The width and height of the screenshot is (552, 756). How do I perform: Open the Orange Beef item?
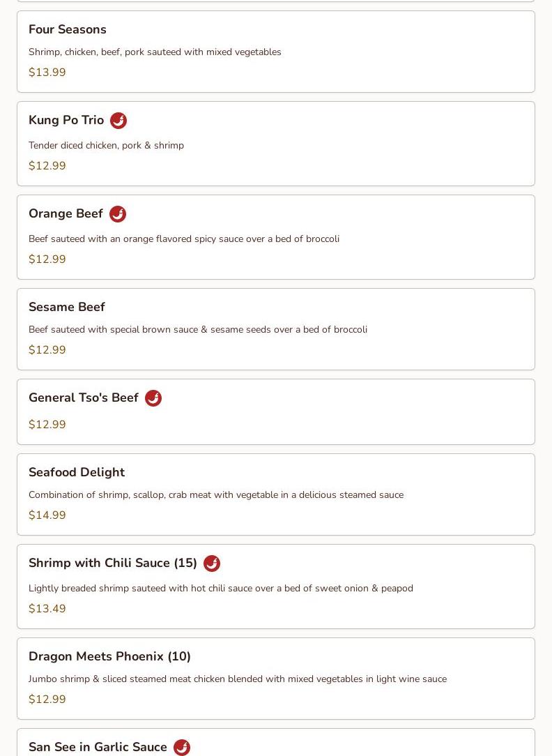pyautogui.click(x=66, y=213)
